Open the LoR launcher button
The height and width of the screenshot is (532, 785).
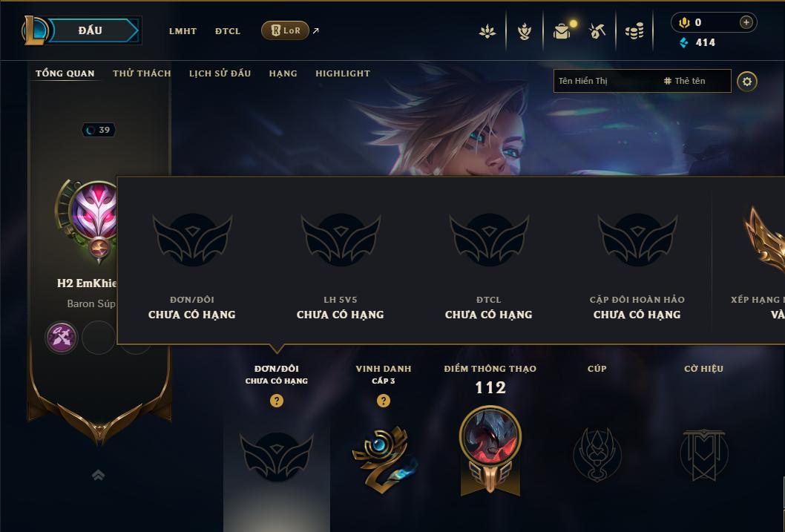pyautogui.click(x=286, y=30)
